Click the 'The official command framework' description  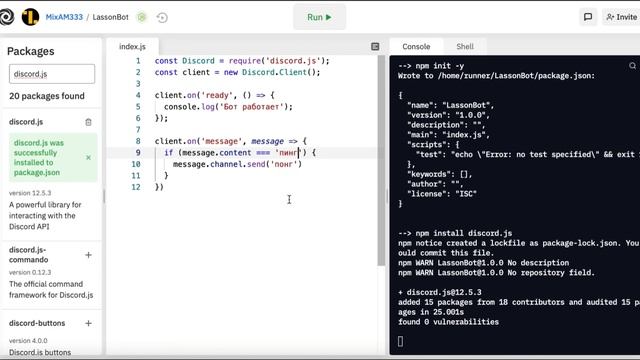point(51,289)
